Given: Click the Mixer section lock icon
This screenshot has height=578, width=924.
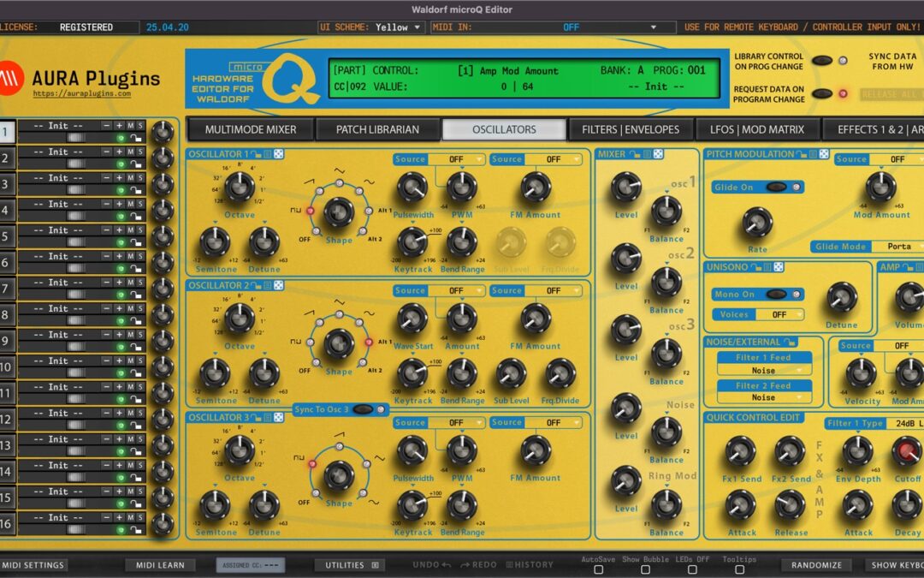Looking at the screenshot, I should coord(633,154).
